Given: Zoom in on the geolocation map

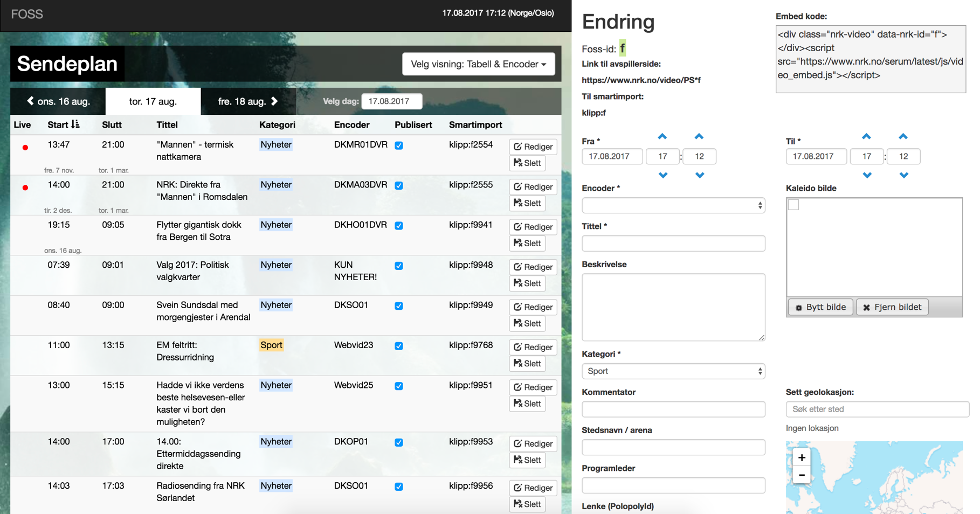Looking at the screenshot, I should [802, 457].
